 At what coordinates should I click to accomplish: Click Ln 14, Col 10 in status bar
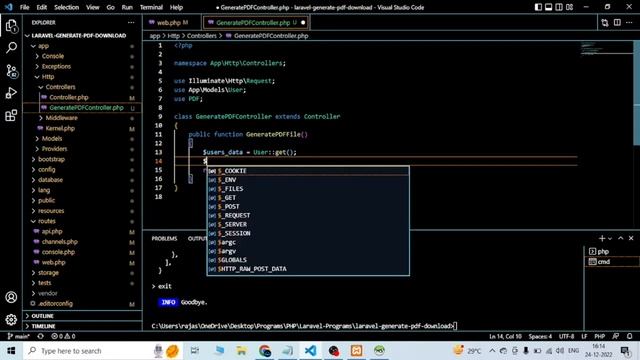coord(505,336)
